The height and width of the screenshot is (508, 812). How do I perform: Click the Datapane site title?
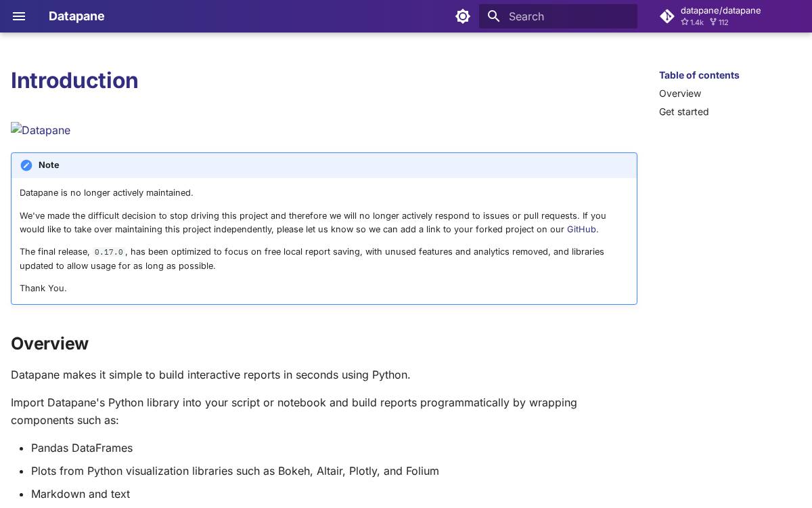(76, 16)
